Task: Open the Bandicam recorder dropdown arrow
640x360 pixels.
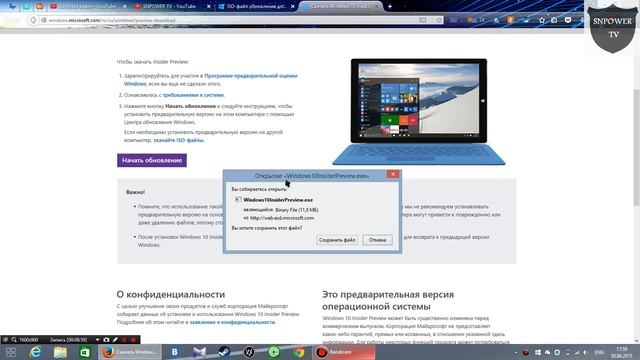Action: pos(97,340)
